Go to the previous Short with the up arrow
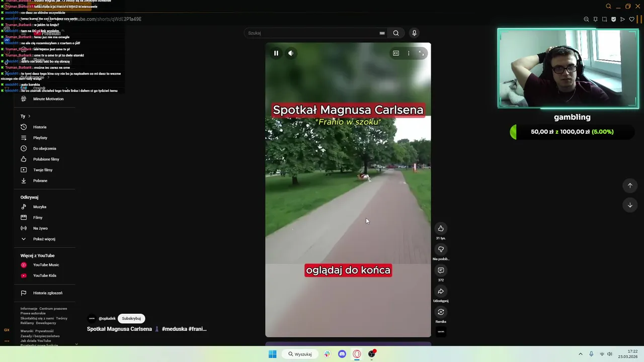Screen dimensions: 644x362 (x=630, y=186)
